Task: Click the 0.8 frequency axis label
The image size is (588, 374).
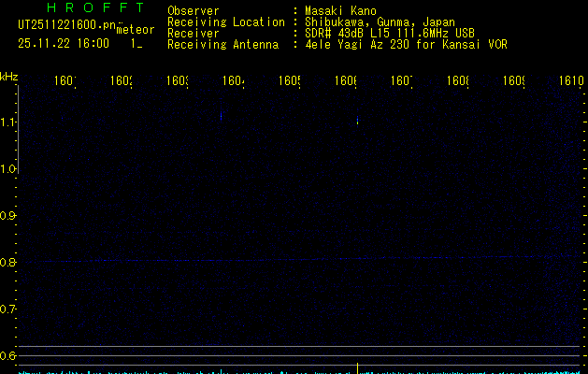Action: (x=8, y=263)
